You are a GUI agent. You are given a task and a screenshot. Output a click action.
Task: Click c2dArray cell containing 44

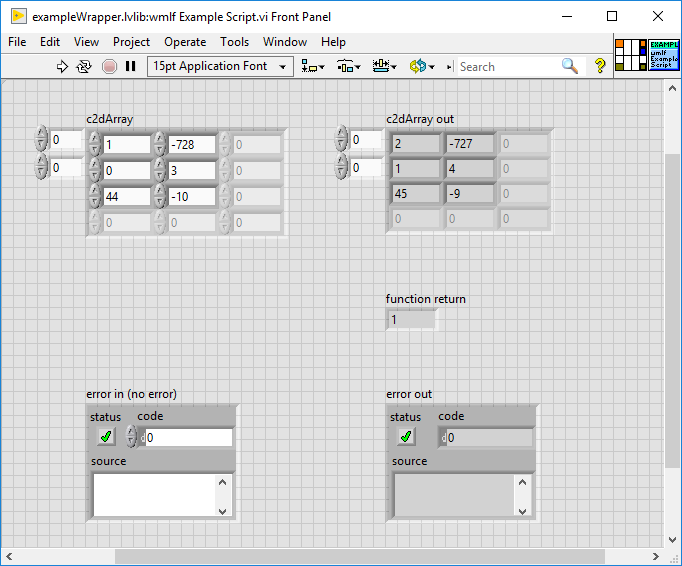[127, 197]
